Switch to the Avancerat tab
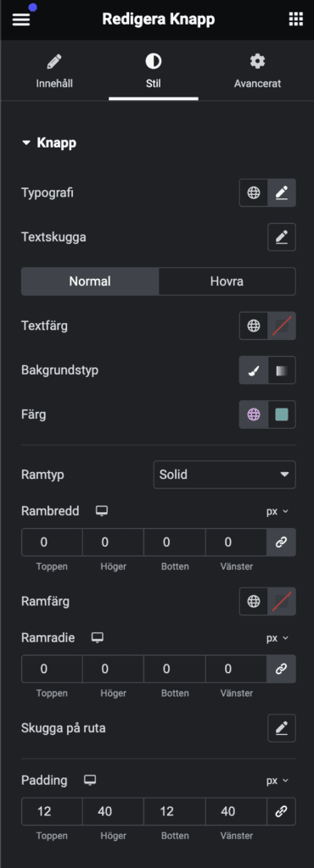314x868 pixels. point(257,71)
